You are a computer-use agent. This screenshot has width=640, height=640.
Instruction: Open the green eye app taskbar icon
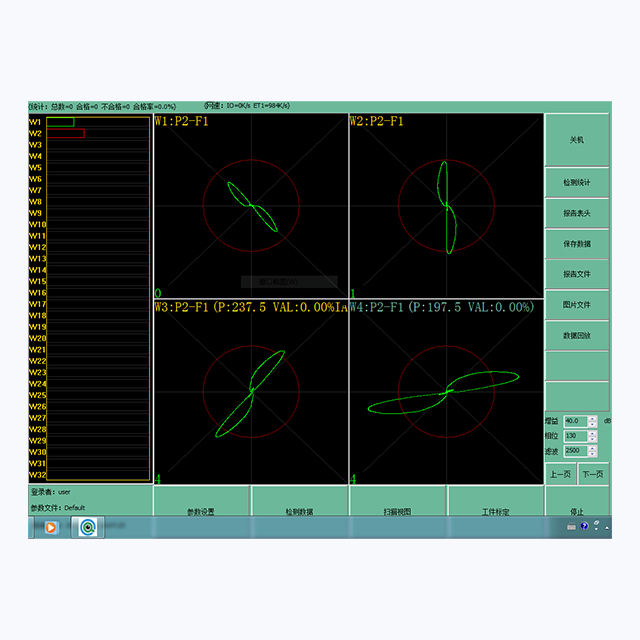tap(88, 527)
